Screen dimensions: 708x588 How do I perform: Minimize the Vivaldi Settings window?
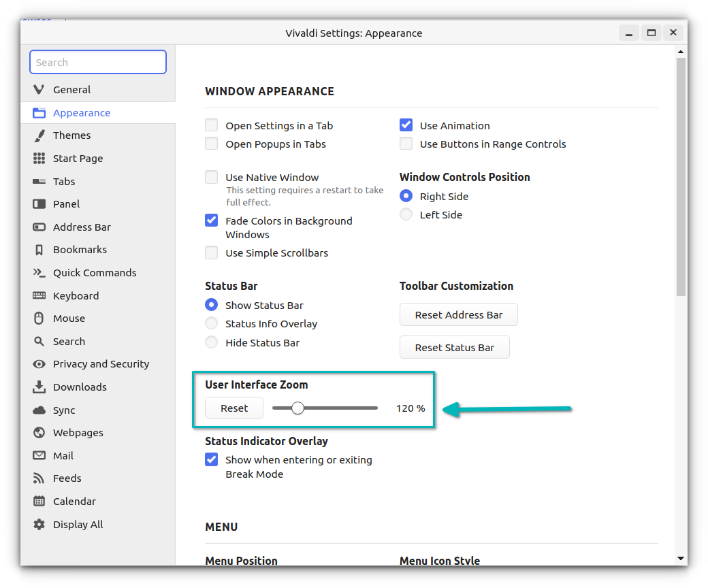tap(628, 33)
